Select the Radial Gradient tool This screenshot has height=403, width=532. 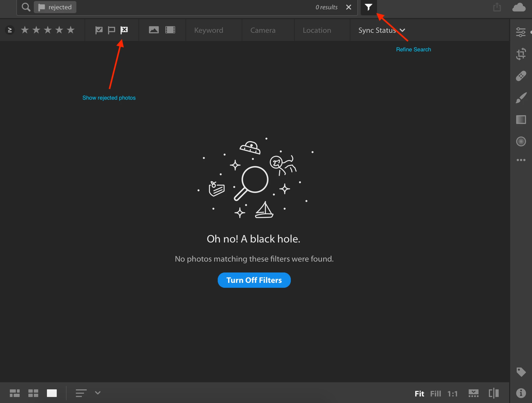point(521,141)
